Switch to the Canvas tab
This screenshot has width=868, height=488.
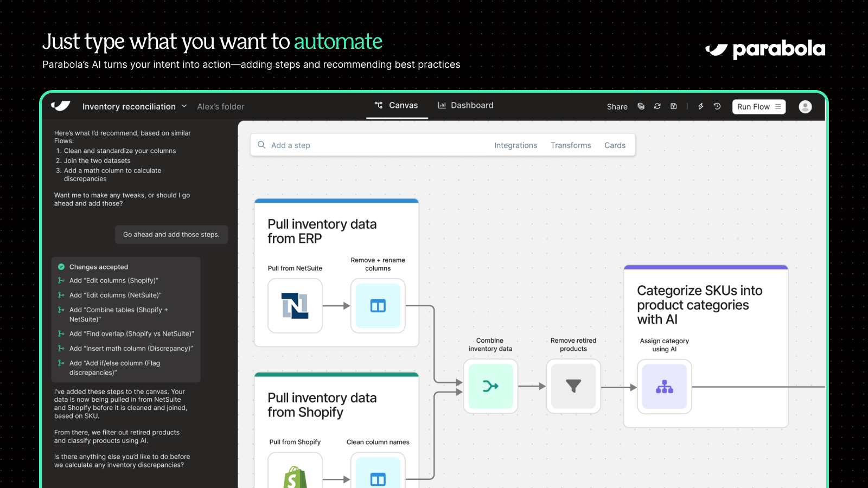[397, 105]
